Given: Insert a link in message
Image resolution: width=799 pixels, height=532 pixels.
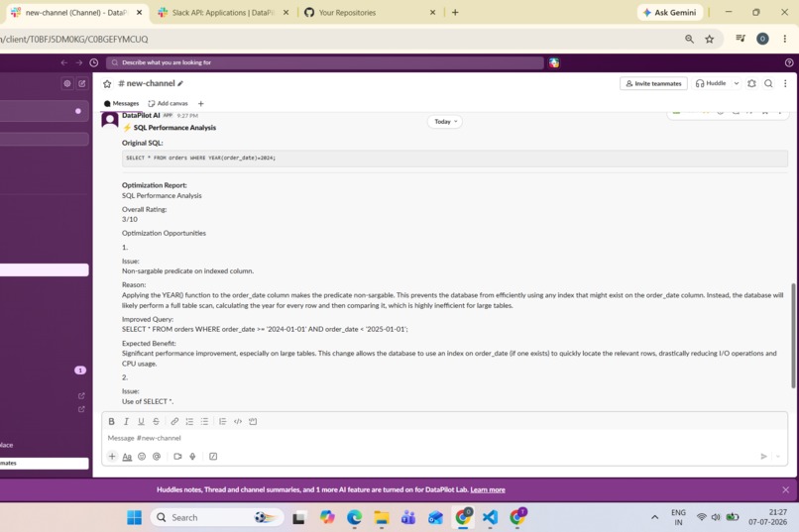Looking at the screenshot, I should [174, 421].
